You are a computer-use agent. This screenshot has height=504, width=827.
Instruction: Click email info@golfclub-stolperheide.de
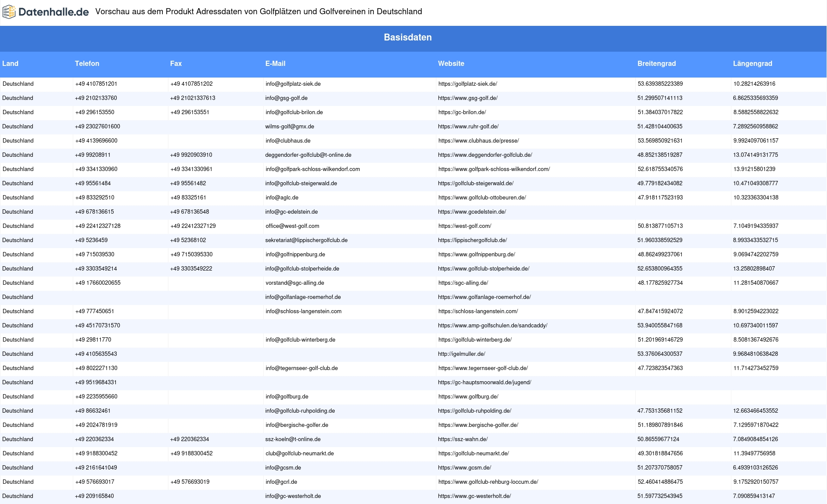pos(302,269)
